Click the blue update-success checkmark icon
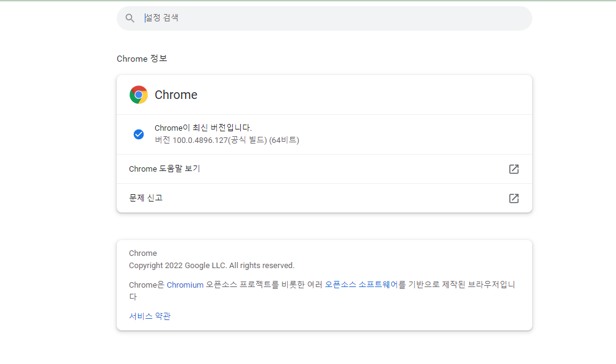Viewport: 616px width, 364px height. (138, 134)
